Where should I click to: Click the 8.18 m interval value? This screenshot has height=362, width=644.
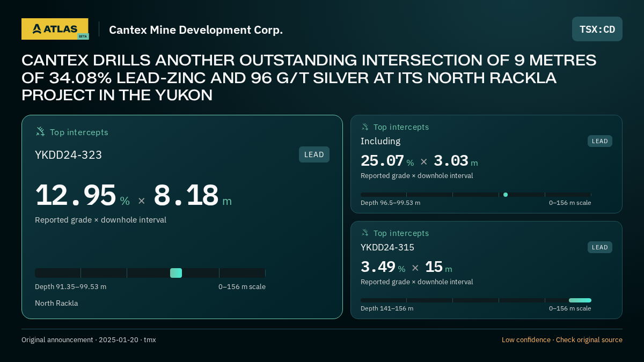coord(193,196)
